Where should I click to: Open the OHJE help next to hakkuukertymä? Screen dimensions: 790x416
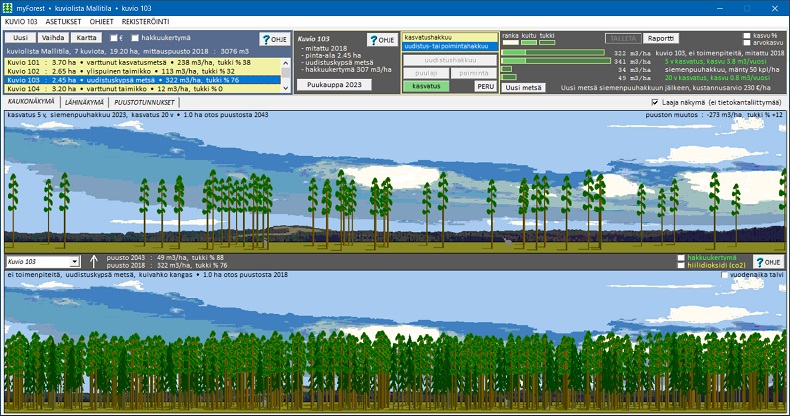pos(273,39)
